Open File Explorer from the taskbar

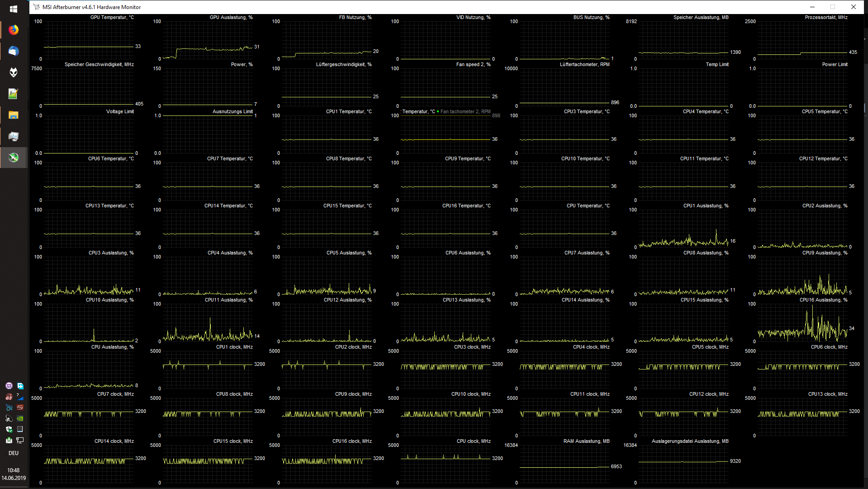coord(14,115)
